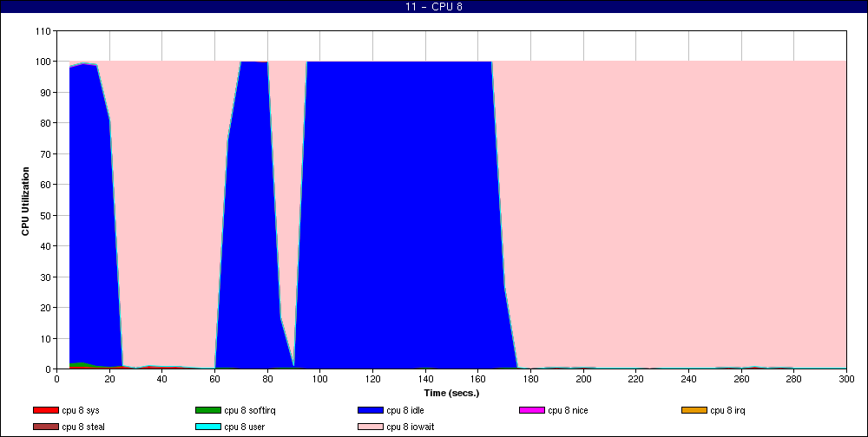Viewport: 868px width, 437px height.
Task: Click the x-axis tick label 160
Action: 477,379
